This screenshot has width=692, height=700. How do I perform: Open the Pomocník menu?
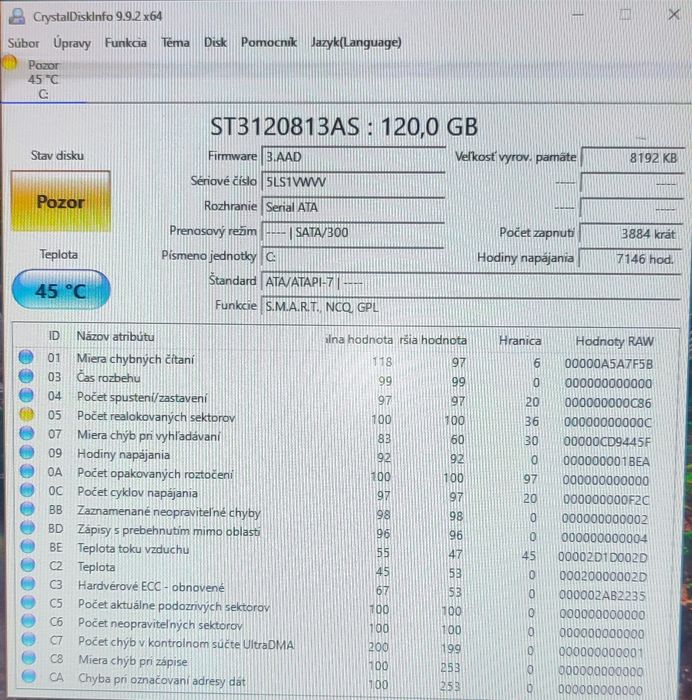(269, 42)
